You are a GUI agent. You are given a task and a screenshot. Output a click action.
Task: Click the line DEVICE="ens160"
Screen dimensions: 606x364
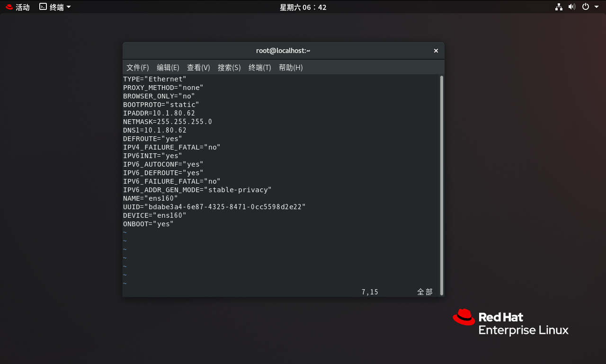click(x=155, y=215)
